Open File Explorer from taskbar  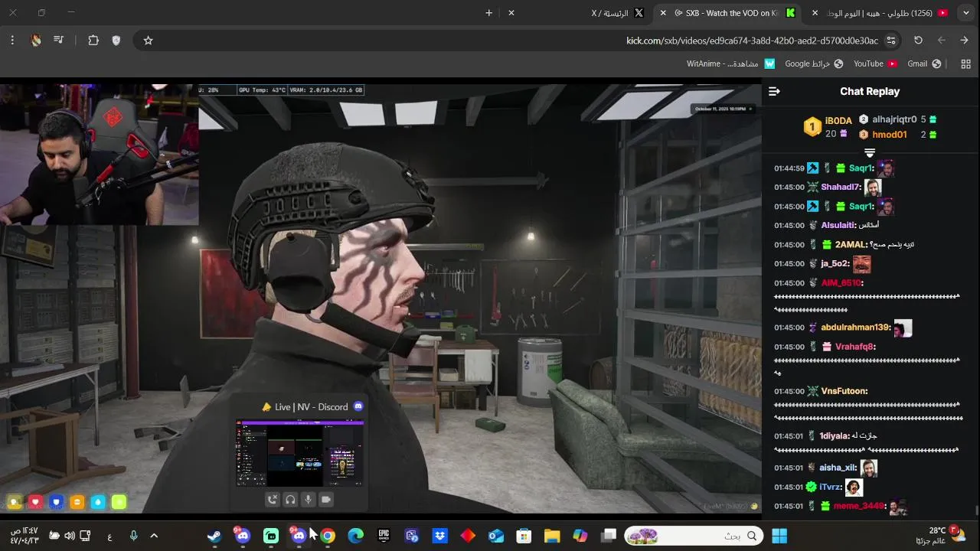552,536
